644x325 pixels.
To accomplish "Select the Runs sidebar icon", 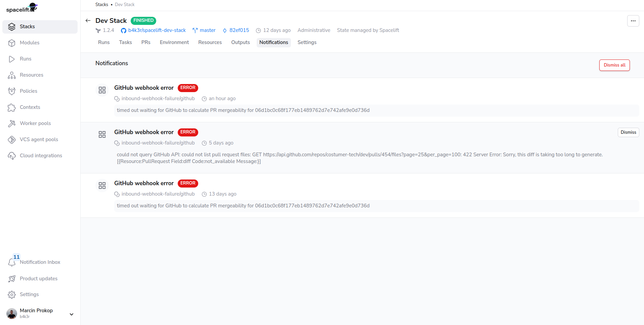I will point(11,59).
